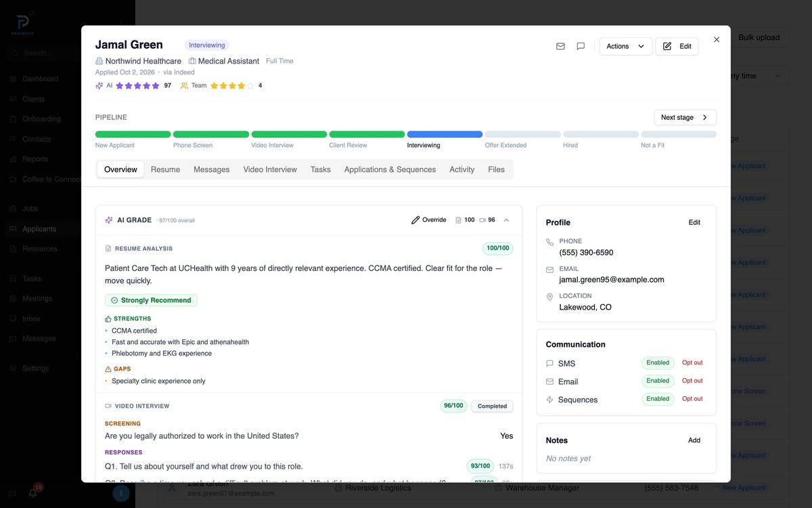
Task: Click the phone icon in Profile
Action: 549,242
